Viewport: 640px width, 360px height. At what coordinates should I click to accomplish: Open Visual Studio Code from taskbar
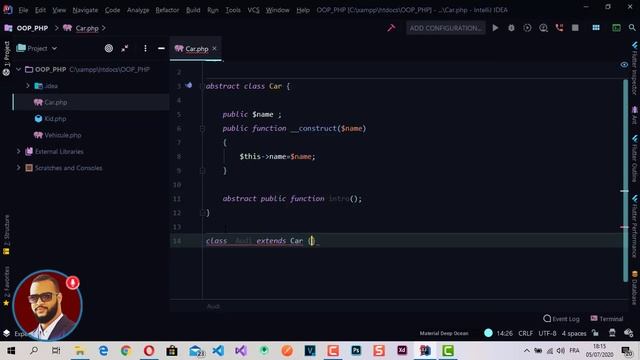[218, 351]
